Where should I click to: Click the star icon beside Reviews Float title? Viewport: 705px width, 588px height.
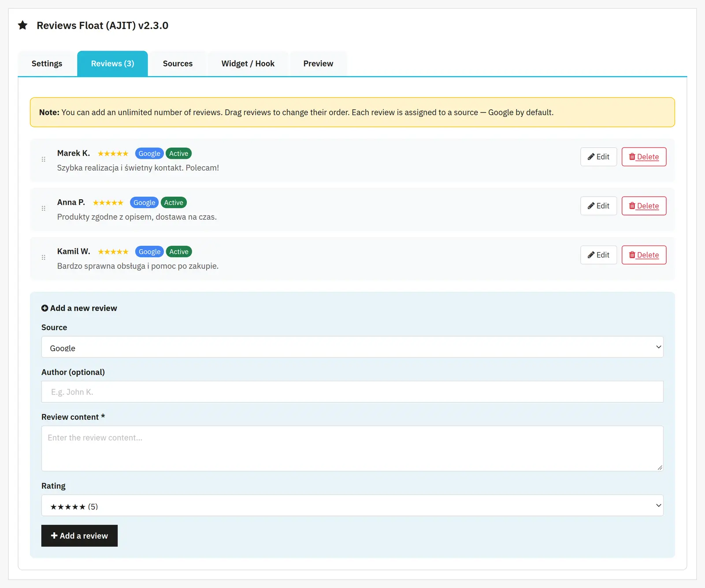pyautogui.click(x=22, y=25)
